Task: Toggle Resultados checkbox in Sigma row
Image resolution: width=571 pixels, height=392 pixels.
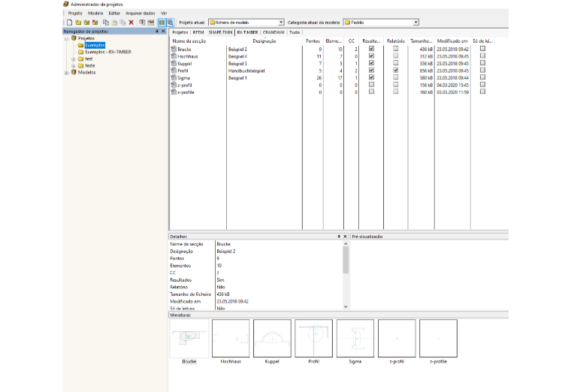Action: (x=371, y=77)
